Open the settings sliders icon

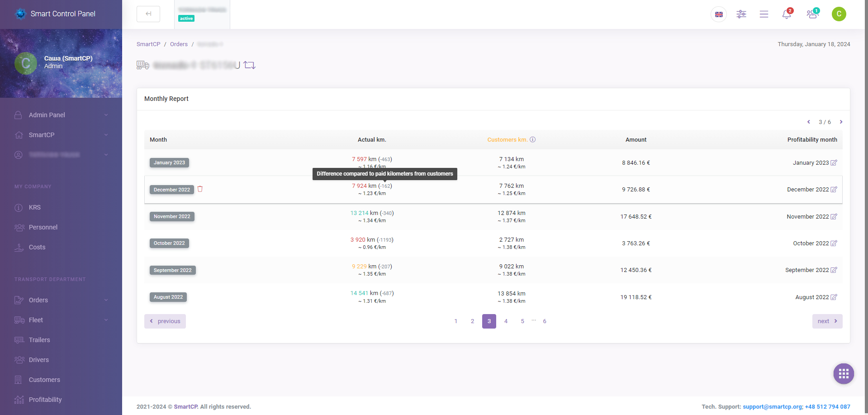tap(741, 14)
